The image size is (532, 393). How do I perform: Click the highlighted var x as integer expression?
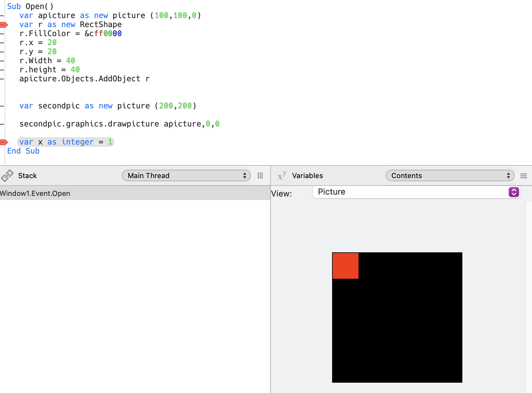pyautogui.click(x=66, y=142)
